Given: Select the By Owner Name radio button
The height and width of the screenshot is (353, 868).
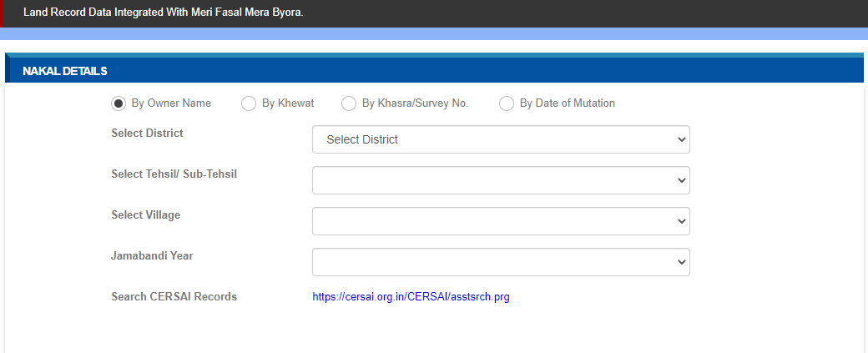Looking at the screenshot, I should pos(119,103).
